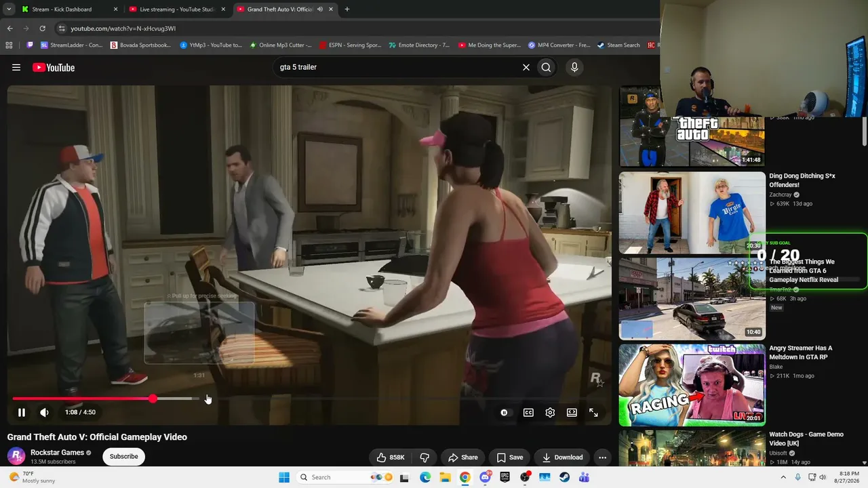Open Epic Games Launcher from the taskbar
868x488 pixels.
[x=505, y=477]
